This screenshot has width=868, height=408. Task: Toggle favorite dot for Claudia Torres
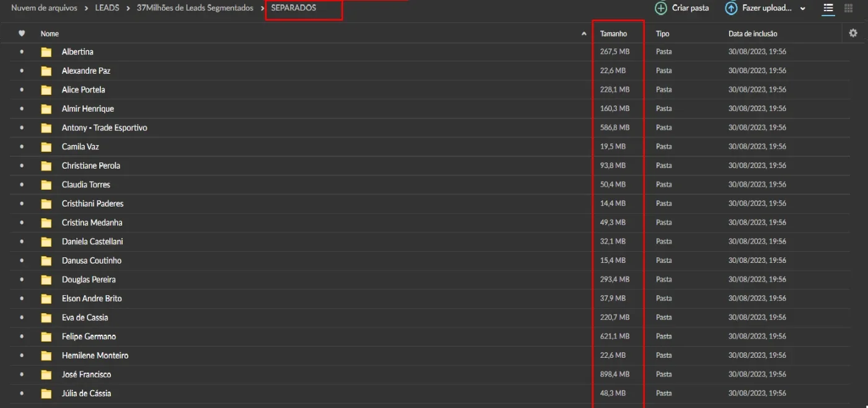click(22, 185)
